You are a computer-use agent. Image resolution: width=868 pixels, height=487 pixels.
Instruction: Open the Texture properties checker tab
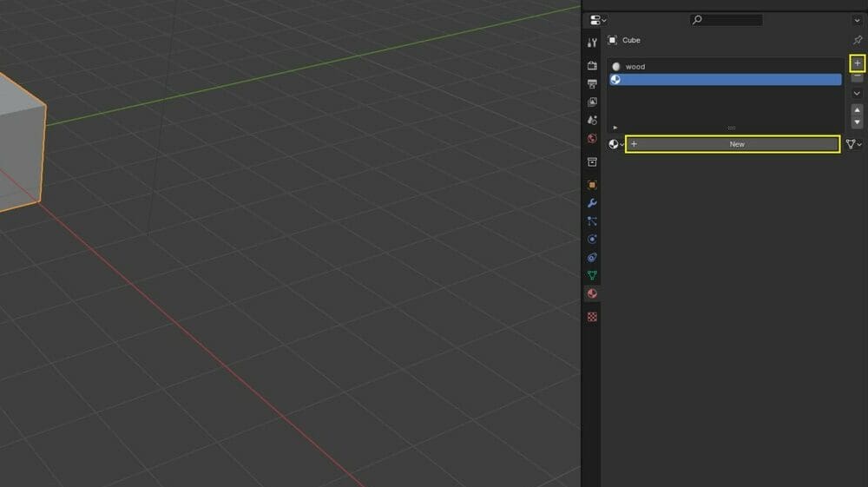(x=592, y=317)
